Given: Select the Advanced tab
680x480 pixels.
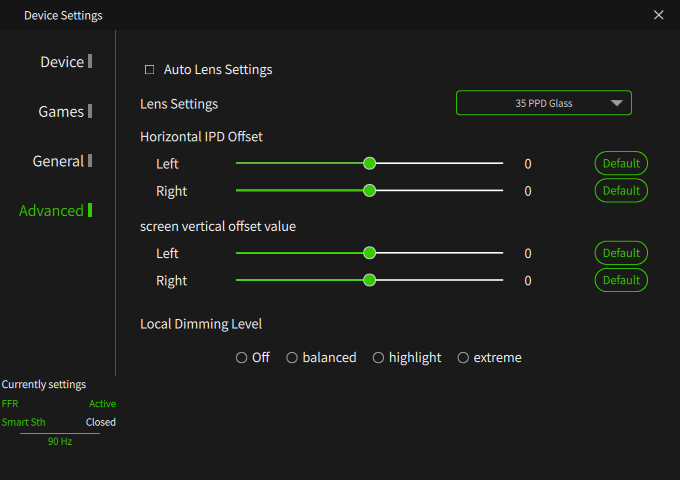Looking at the screenshot, I should (52, 210).
